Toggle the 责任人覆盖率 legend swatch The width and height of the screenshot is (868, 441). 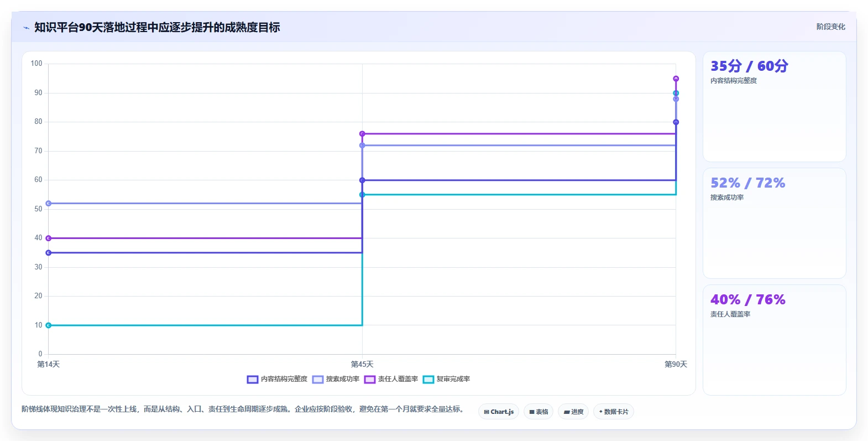(x=370, y=380)
